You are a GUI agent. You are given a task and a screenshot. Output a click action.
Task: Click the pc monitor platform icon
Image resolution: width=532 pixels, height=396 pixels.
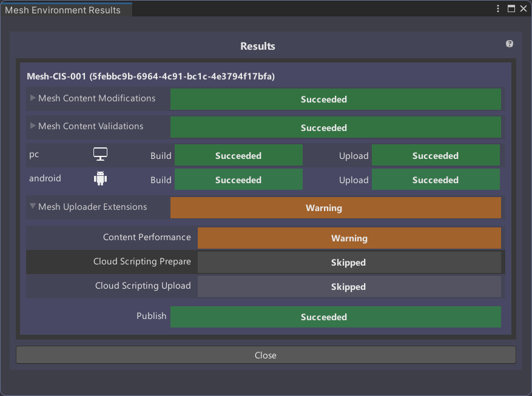tap(100, 155)
